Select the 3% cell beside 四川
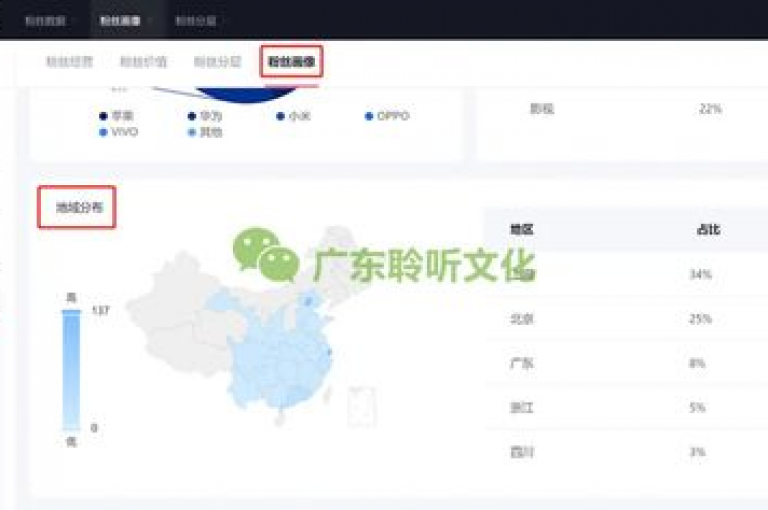 (697, 452)
